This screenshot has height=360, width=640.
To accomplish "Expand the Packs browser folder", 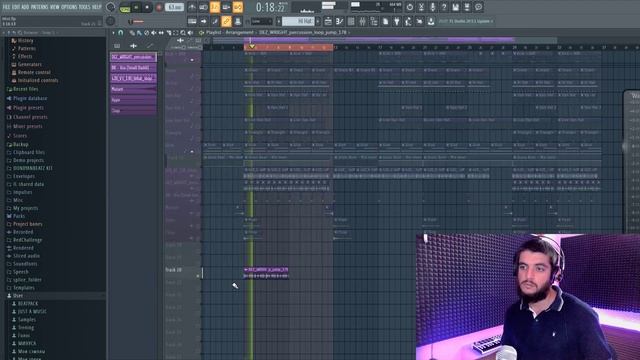I will pyautogui.click(x=19, y=216).
